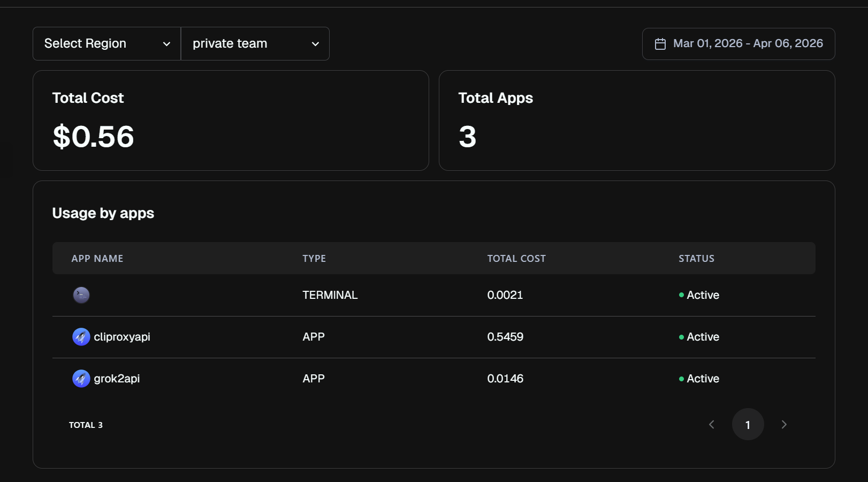This screenshot has height=482, width=868.
Task: Click the grok2api rocket icon
Action: 81,379
